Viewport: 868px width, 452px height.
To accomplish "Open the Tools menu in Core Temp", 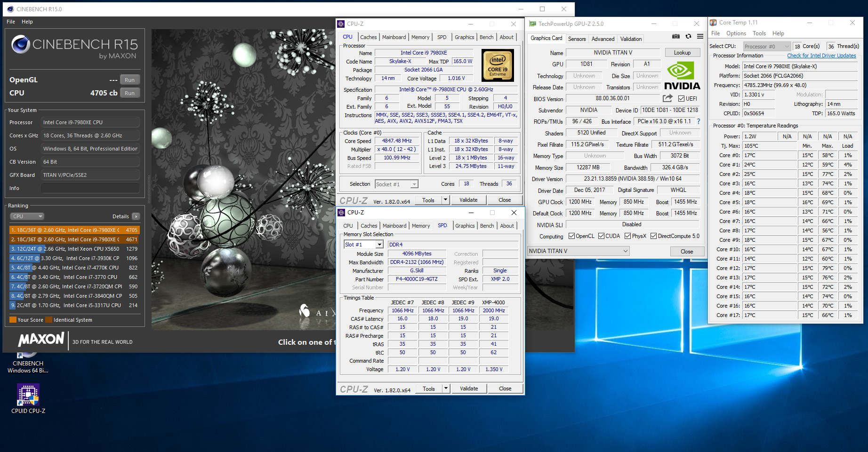I will coord(759,33).
